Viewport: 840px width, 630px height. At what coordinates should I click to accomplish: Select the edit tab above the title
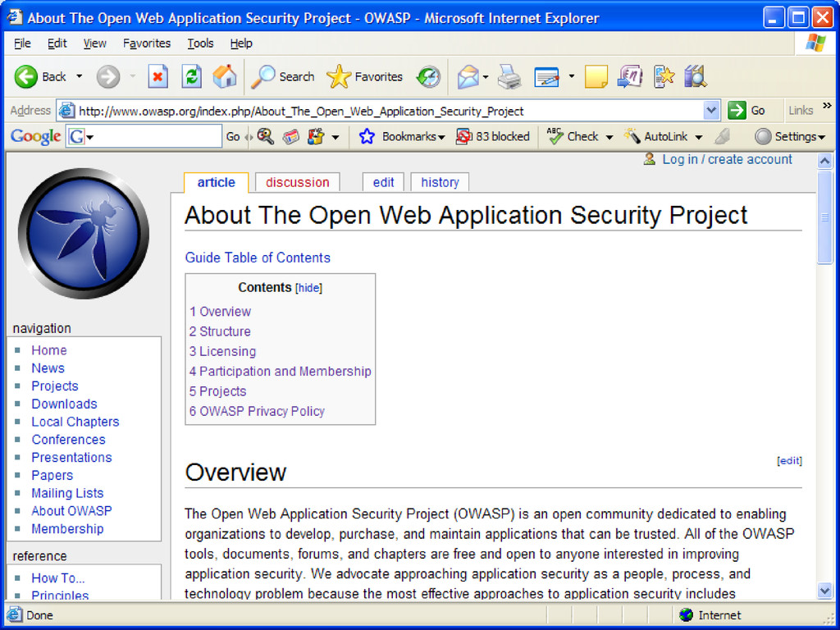pos(384,182)
